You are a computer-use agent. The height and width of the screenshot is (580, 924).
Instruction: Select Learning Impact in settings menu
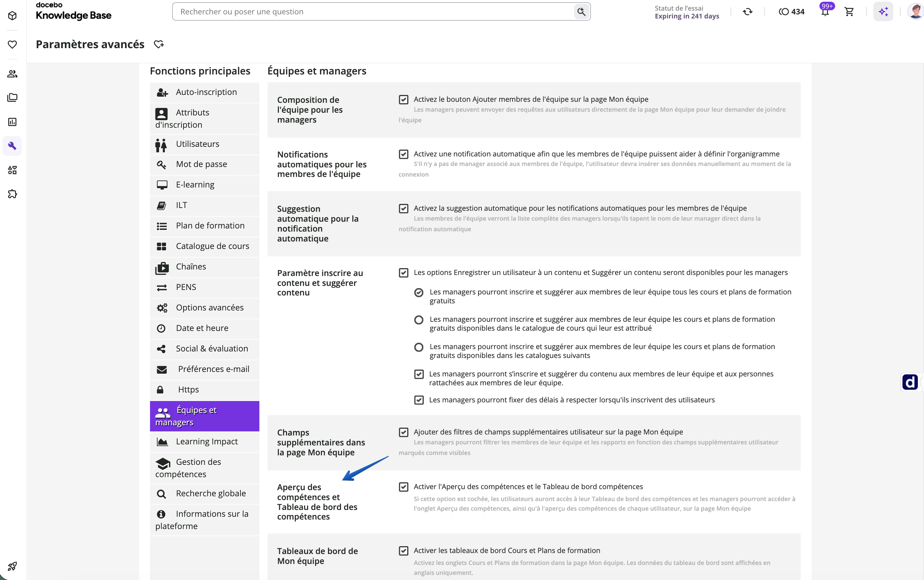pyautogui.click(x=205, y=442)
